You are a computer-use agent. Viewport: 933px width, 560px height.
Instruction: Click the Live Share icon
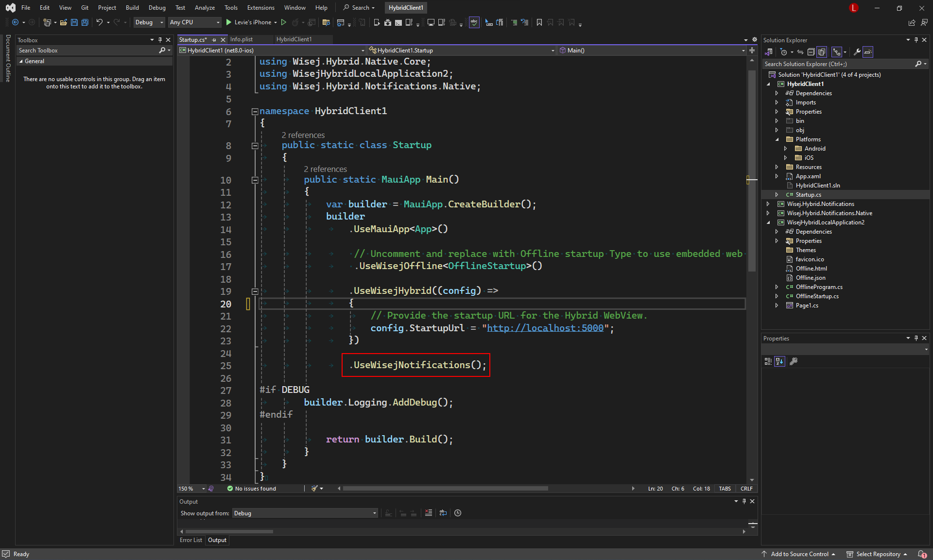tap(912, 22)
